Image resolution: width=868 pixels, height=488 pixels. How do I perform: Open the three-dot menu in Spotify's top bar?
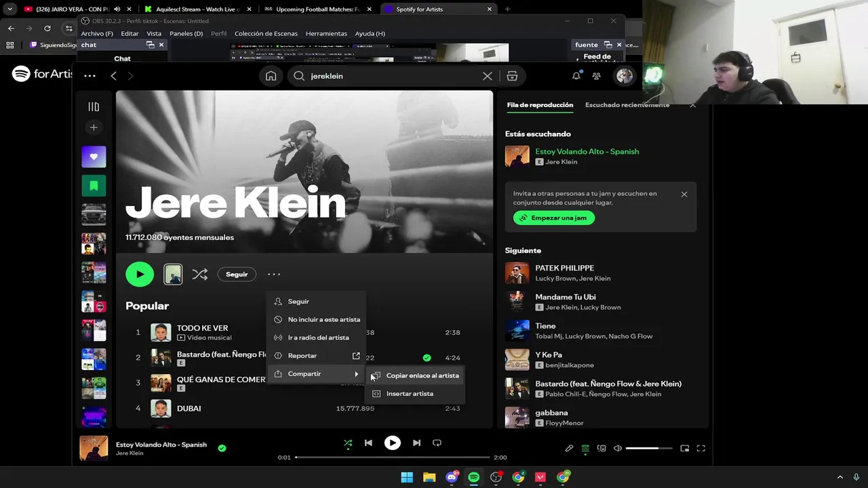tap(90, 76)
